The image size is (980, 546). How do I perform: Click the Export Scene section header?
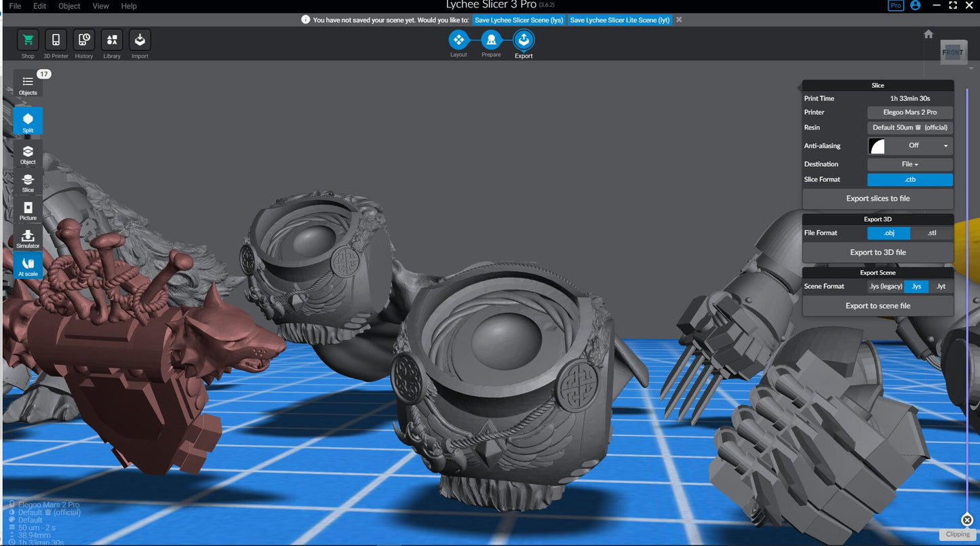pos(878,273)
